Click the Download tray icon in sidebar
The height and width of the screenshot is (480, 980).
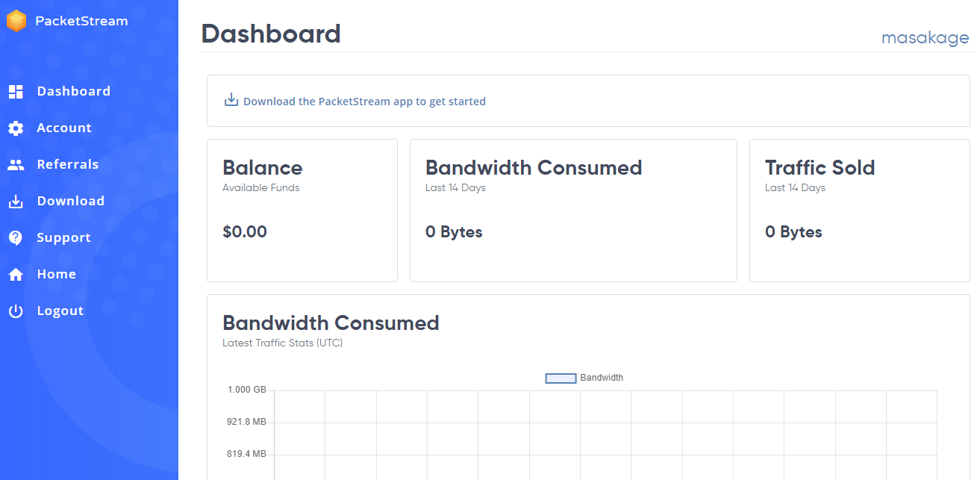[16, 202]
